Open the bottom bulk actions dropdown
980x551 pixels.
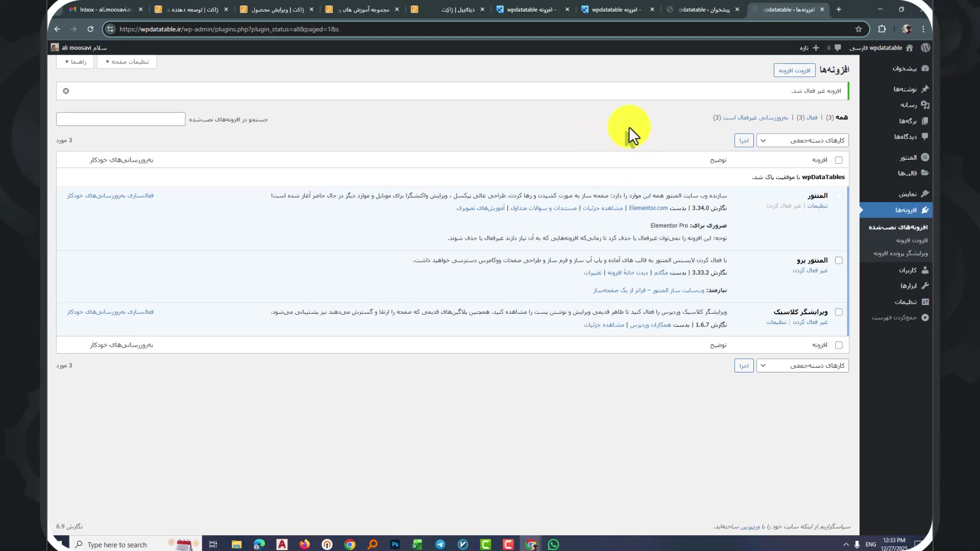coord(802,366)
